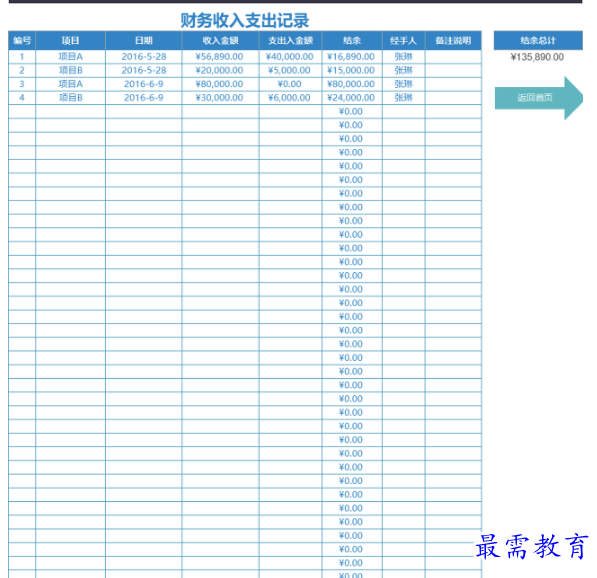Click 项目B in row 4
597x578 pixels.
click(x=70, y=98)
